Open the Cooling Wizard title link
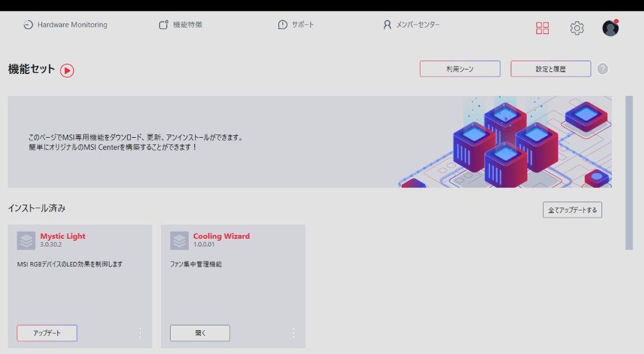 click(222, 236)
